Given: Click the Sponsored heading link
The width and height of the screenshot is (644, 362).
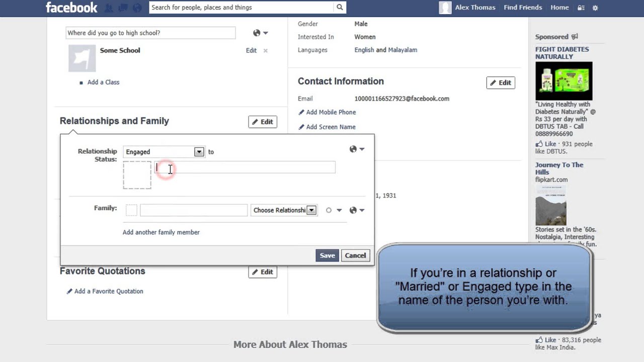Looking at the screenshot, I should coord(551,37).
